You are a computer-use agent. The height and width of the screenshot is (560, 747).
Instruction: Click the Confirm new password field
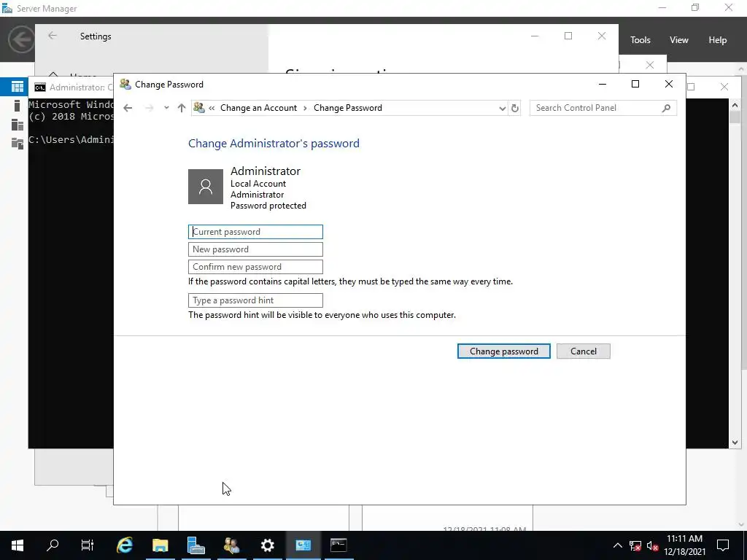[255, 267]
